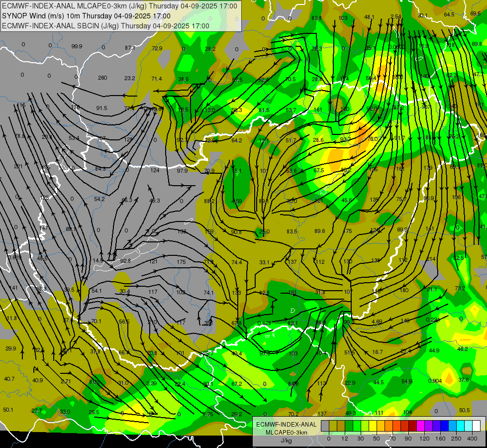Click the yellow legend swatch
Viewport: 487px width, 448px height.
pos(373,426)
